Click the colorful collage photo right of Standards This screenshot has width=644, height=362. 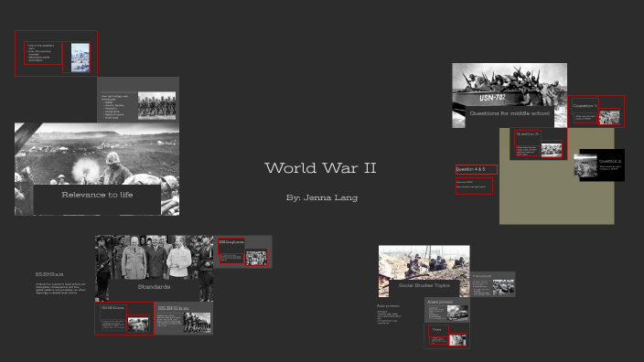256,258
